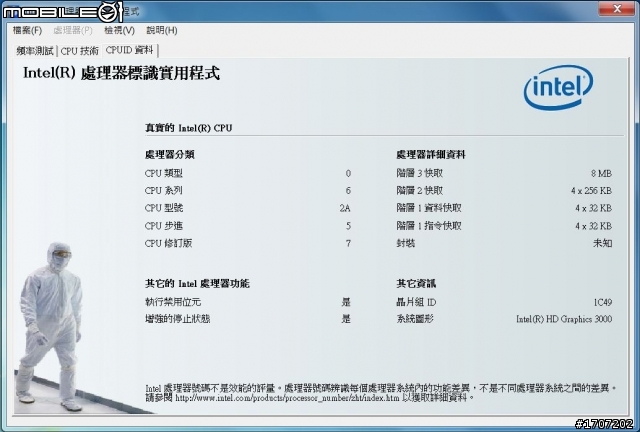Screen dimensions: 640x432
Task: Click the chipset ID value 1C49
Action: [x=603, y=303]
